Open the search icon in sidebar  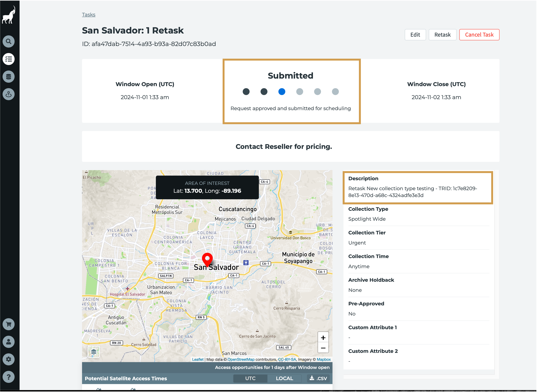tap(9, 41)
